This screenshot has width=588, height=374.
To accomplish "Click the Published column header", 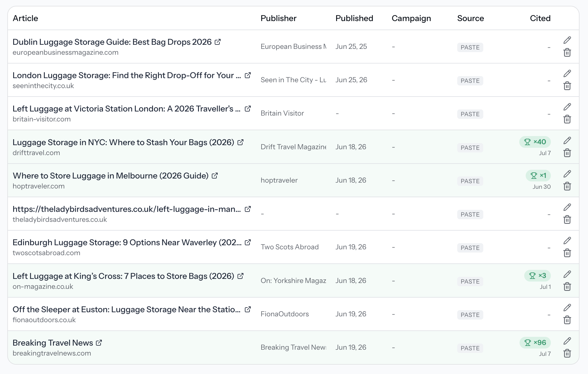I will 354,18.
